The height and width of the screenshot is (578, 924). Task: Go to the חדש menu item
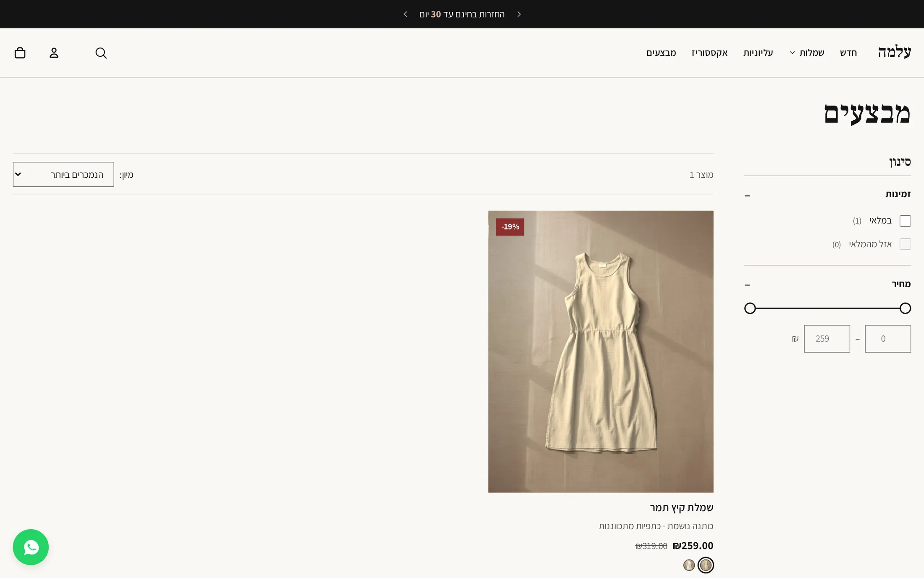(848, 53)
